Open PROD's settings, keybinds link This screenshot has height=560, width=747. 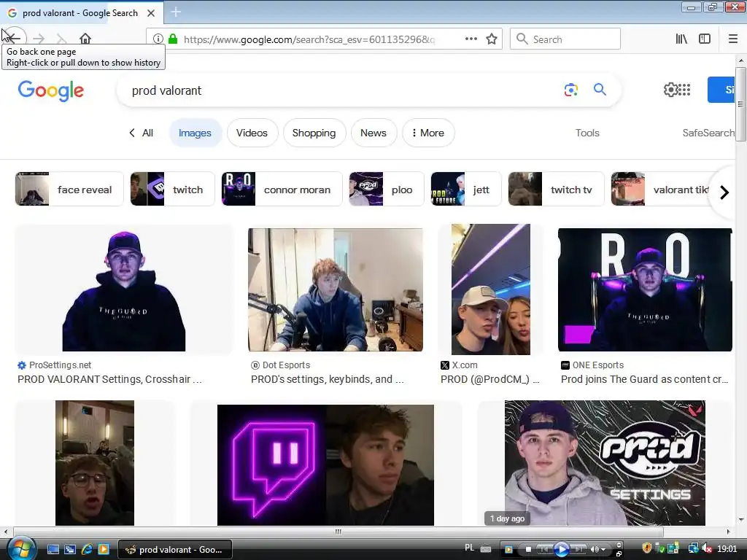(x=328, y=379)
